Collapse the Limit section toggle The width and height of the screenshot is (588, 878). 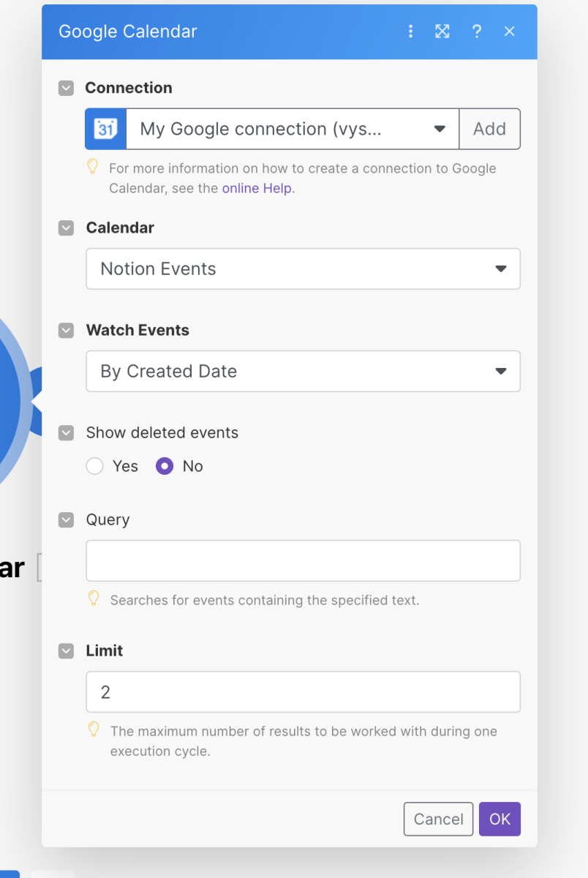(x=67, y=651)
